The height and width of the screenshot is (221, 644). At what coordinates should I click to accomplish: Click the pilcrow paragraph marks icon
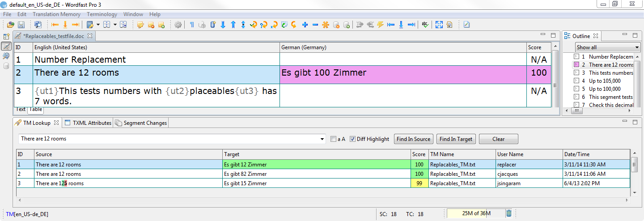192,25
